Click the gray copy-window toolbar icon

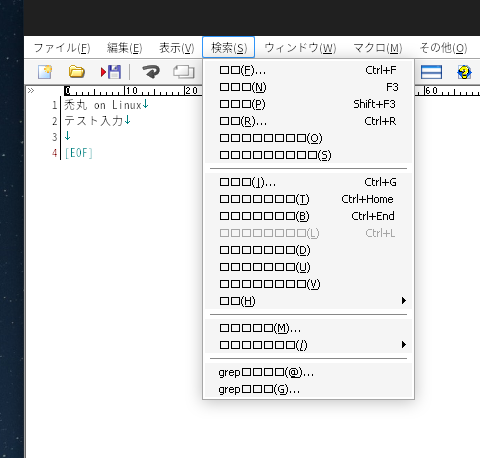tap(184, 72)
